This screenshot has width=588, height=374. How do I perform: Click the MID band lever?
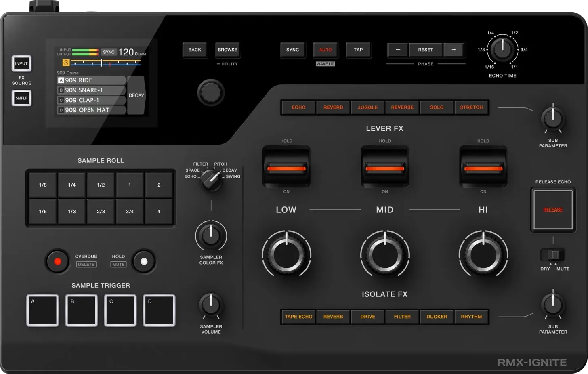[x=385, y=166]
